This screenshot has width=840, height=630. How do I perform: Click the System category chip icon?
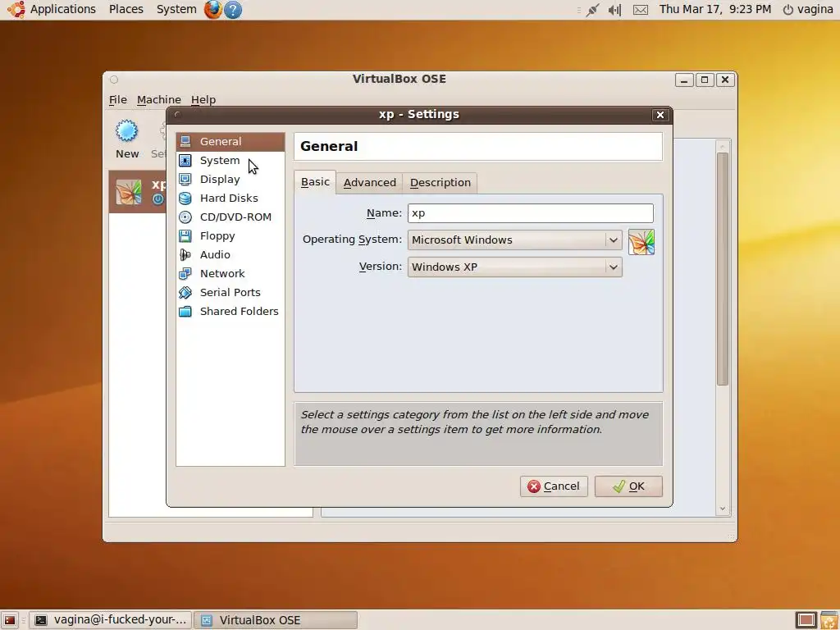pos(185,160)
